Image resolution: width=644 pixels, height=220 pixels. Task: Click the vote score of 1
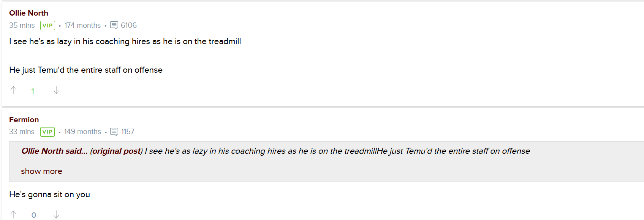(33, 91)
